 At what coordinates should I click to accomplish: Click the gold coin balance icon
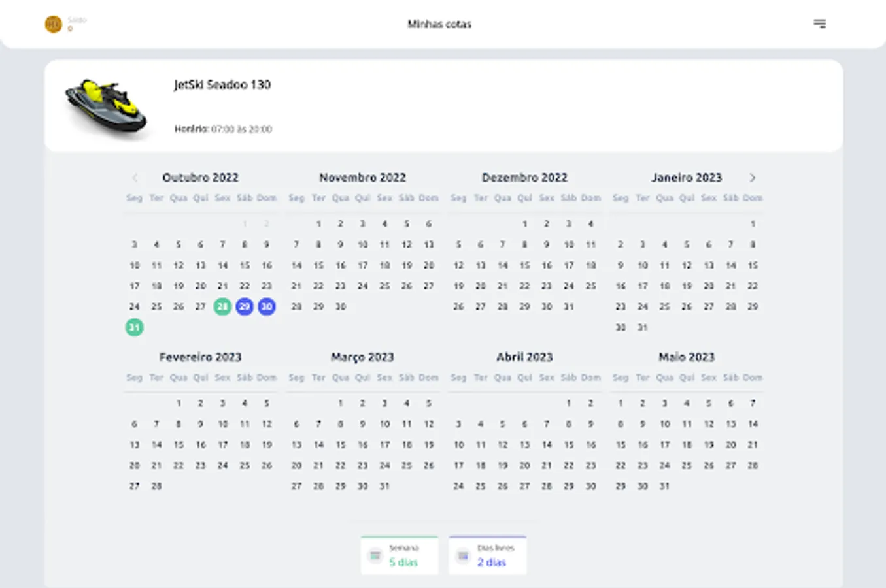click(53, 24)
